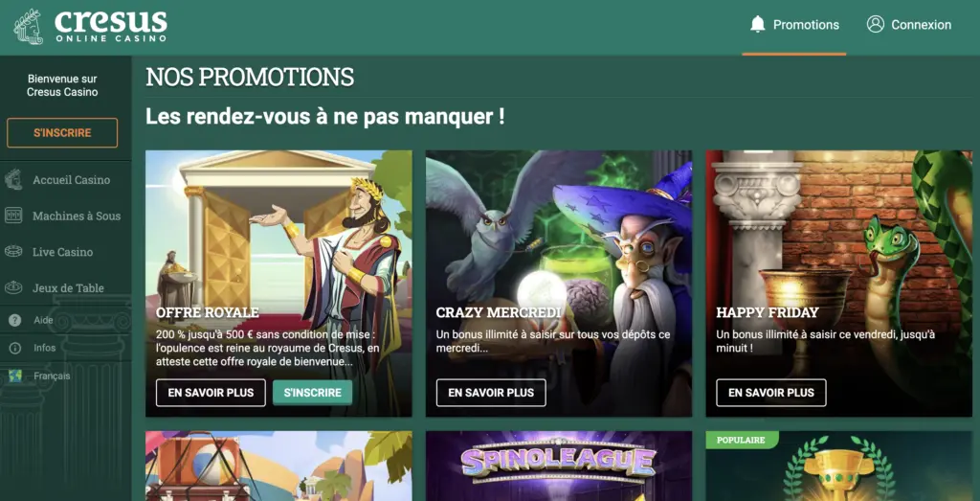Click the Connexion user profile icon
This screenshot has height=501, width=980.
(875, 24)
